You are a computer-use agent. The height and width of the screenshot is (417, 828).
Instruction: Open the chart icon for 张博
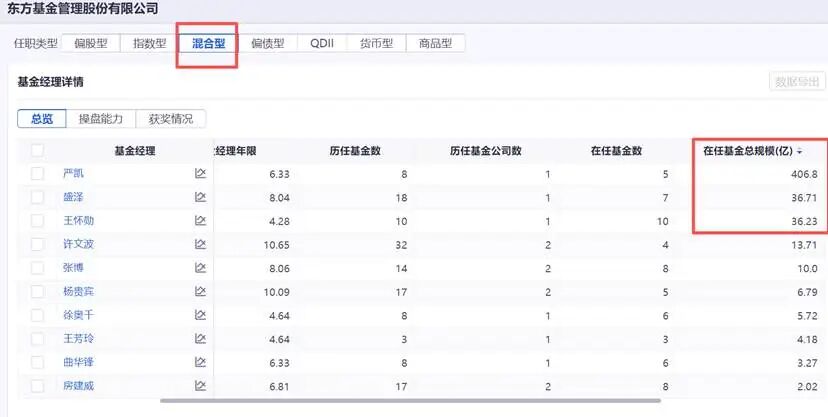pyautogui.click(x=200, y=268)
